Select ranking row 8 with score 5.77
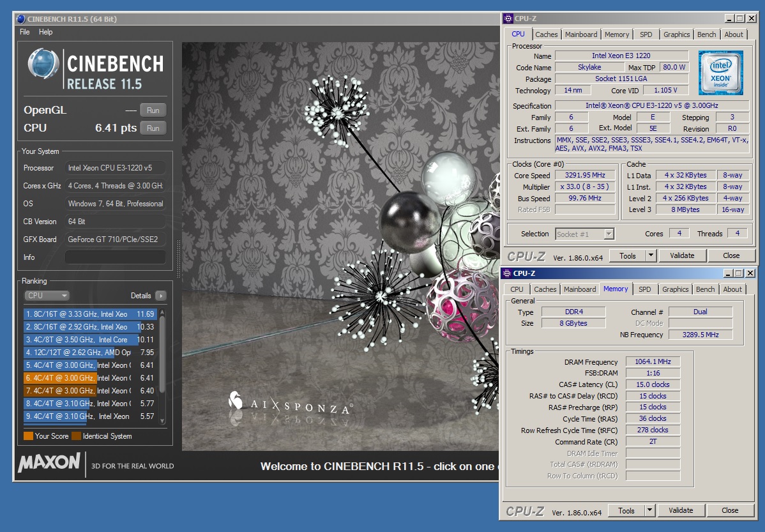This screenshot has width=765, height=532. point(90,404)
